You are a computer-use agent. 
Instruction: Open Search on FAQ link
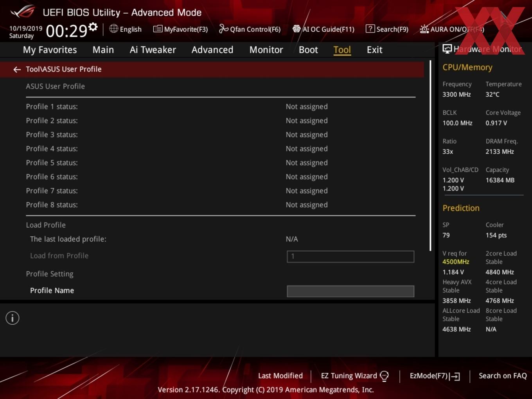(503, 376)
